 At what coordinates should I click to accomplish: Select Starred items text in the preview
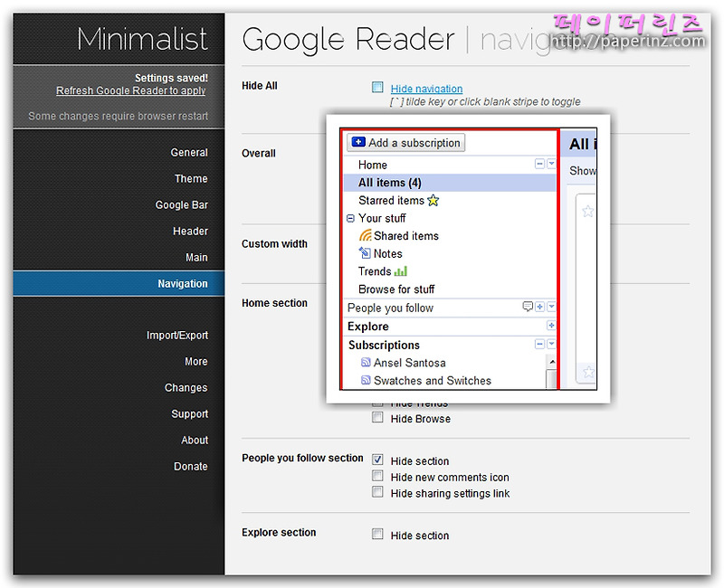pos(391,200)
